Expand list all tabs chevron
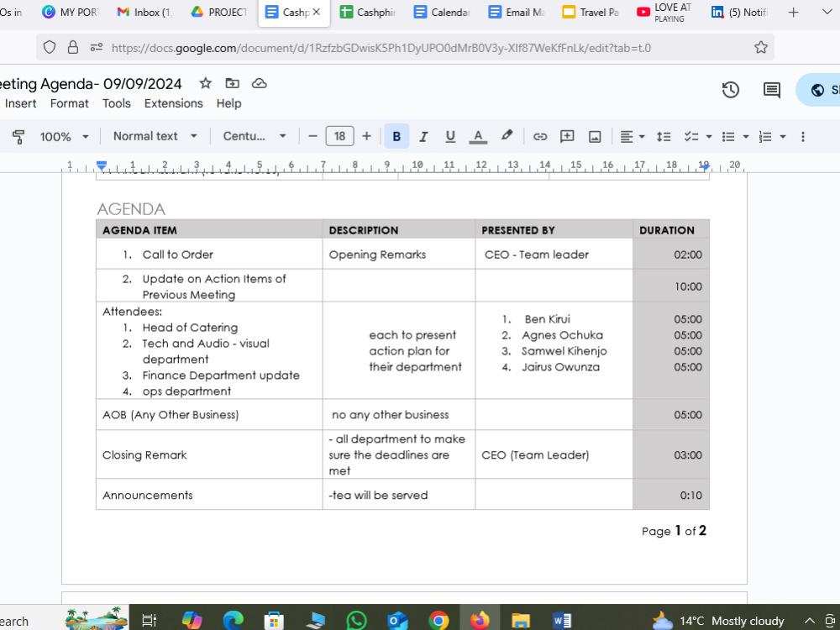 point(827,12)
